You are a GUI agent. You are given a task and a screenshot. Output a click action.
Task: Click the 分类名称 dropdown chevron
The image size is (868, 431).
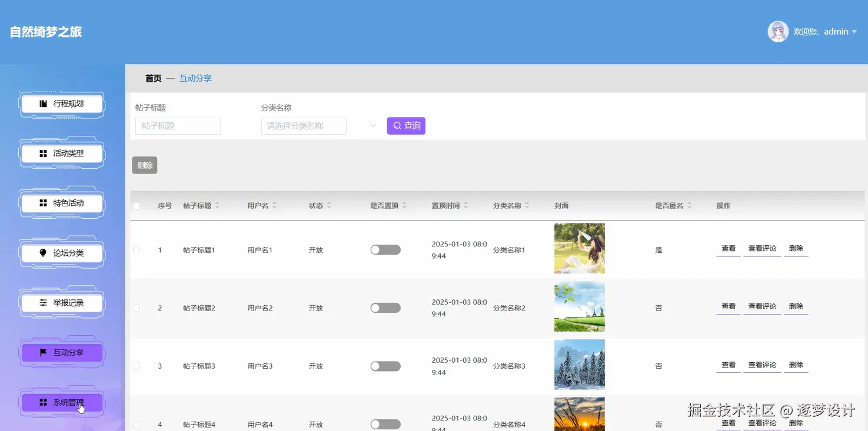click(x=373, y=126)
